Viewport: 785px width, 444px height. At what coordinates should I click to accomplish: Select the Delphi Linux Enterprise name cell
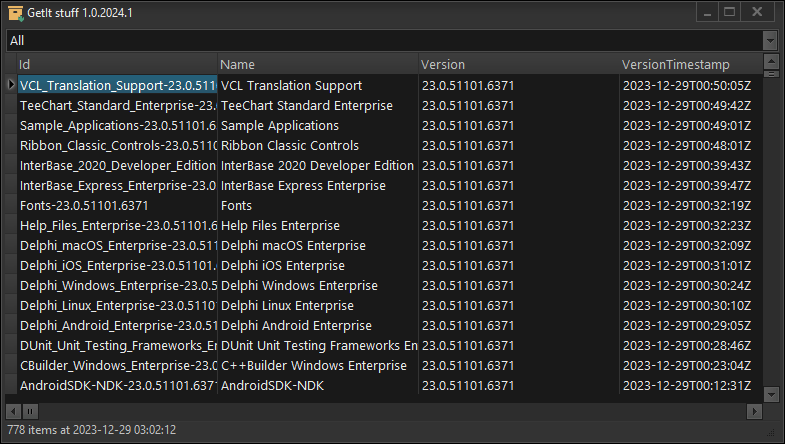point(318,305)
